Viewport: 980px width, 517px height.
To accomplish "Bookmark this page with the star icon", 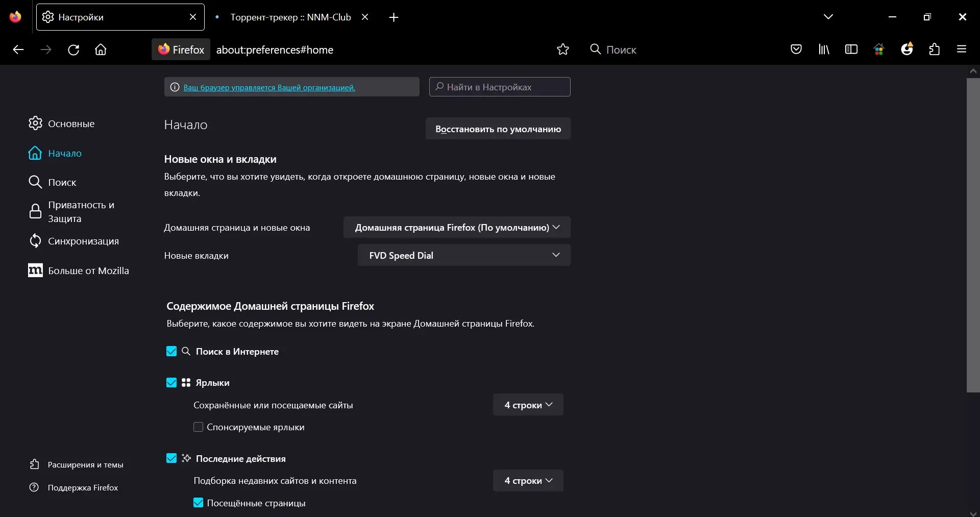I will (x=562, y=50).
